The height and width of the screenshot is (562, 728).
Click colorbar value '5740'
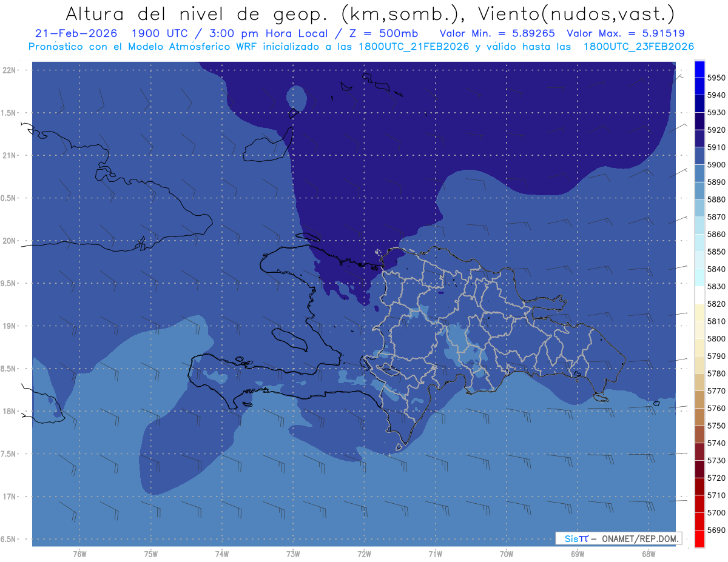coord(716,443)
